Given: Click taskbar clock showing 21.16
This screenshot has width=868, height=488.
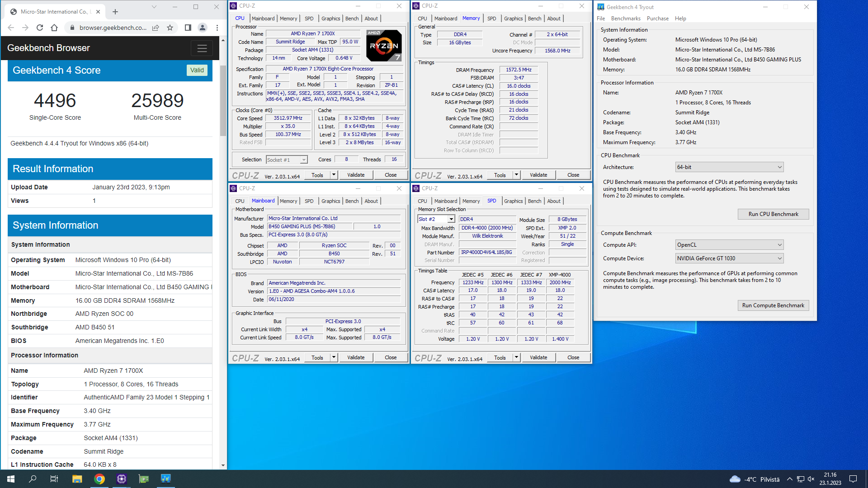Looking at the screenshot, I should (830, 479).
